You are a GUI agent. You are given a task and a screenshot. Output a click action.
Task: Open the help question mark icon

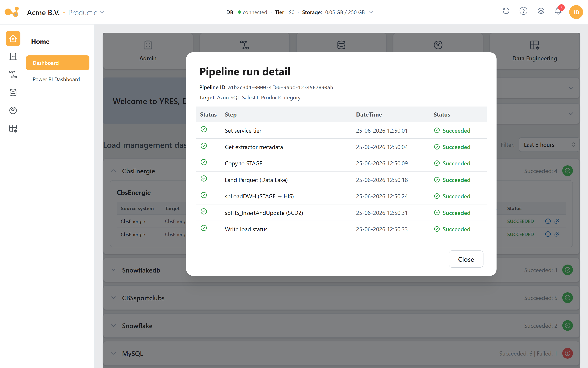(x=523, y=11)
